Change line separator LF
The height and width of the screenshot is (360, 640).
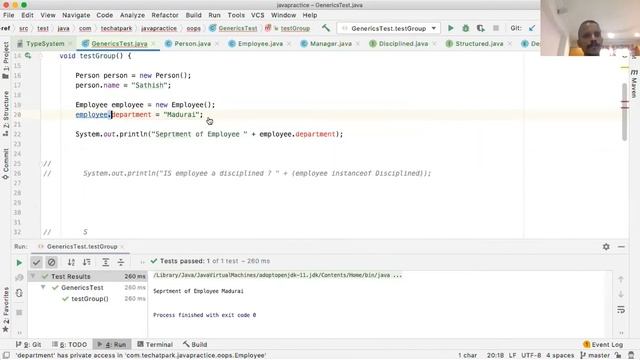pyautogui.click(x=512, y=356)
